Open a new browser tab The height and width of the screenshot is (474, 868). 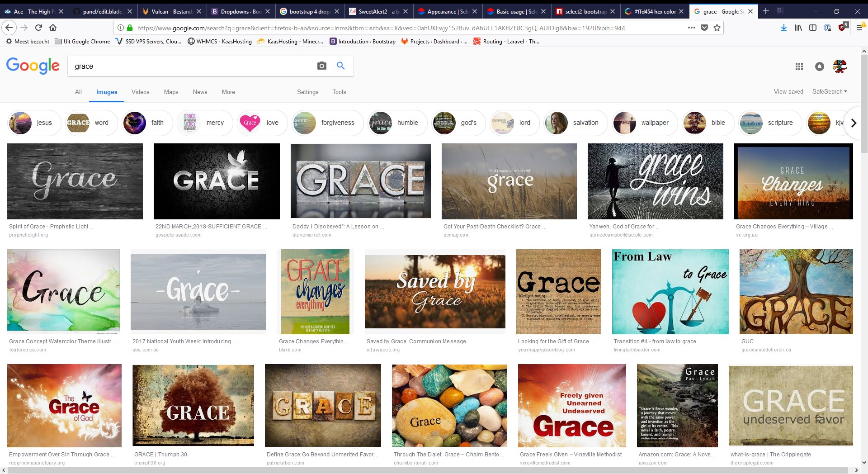[x=765, y=11]
